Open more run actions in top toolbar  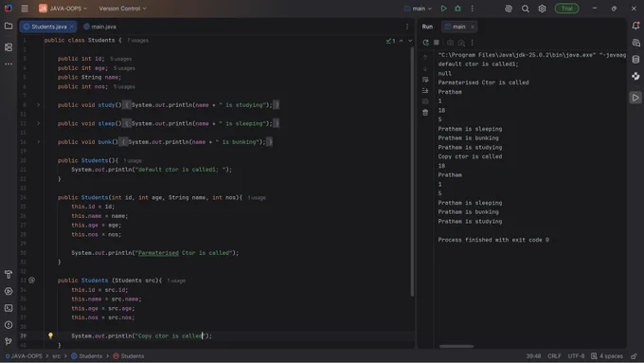[x=473, y=9]
